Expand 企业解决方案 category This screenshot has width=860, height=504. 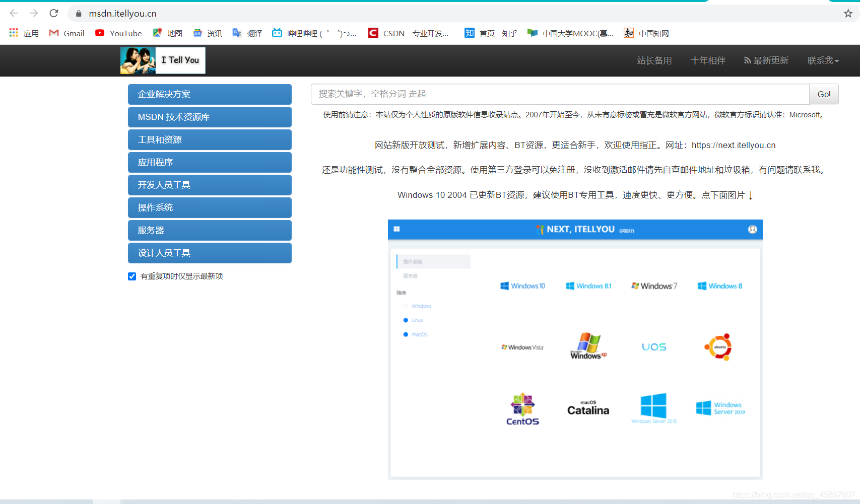(x=210, y=94)
